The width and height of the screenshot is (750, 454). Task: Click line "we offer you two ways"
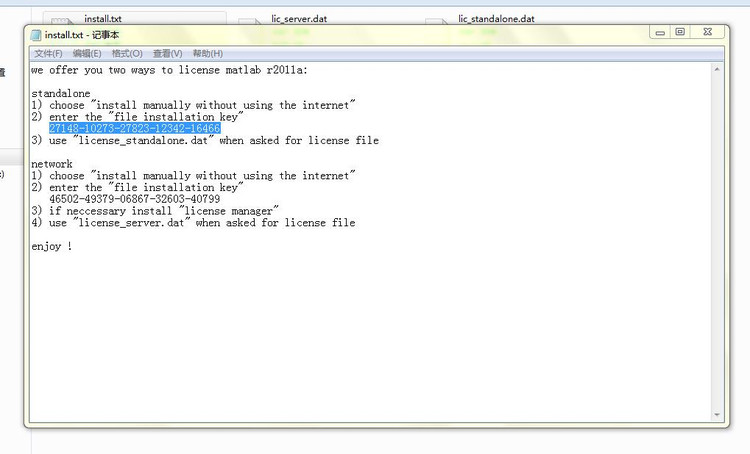click(170, 70)
